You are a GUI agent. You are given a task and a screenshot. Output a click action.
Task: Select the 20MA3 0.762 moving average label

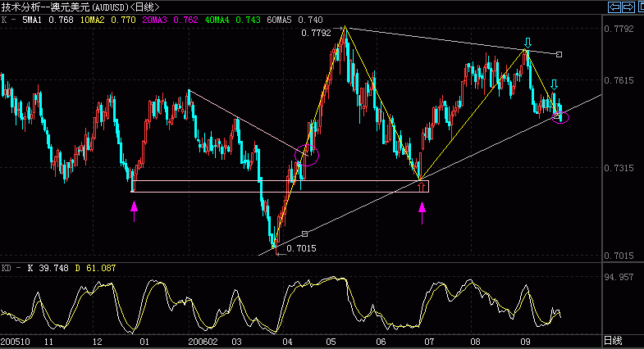click(171, 20)
